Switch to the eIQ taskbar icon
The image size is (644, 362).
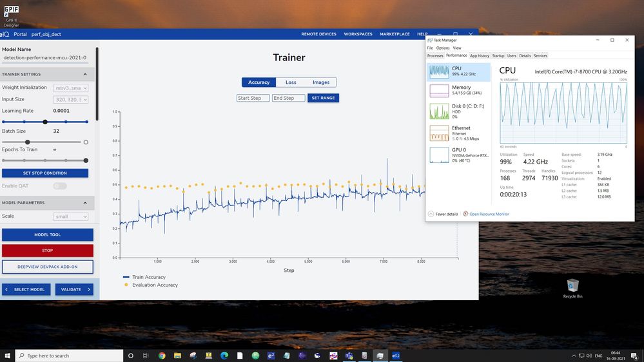(396, 356)
